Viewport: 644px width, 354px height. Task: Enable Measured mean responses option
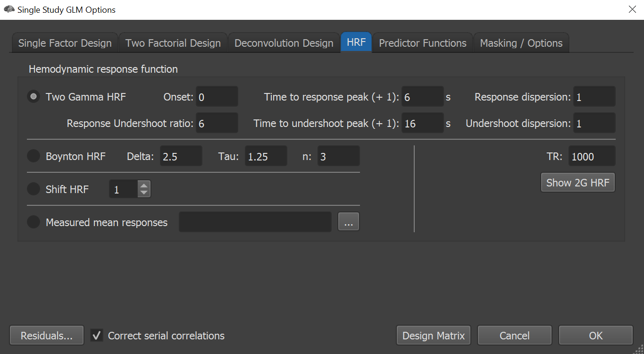pos(33,222)
